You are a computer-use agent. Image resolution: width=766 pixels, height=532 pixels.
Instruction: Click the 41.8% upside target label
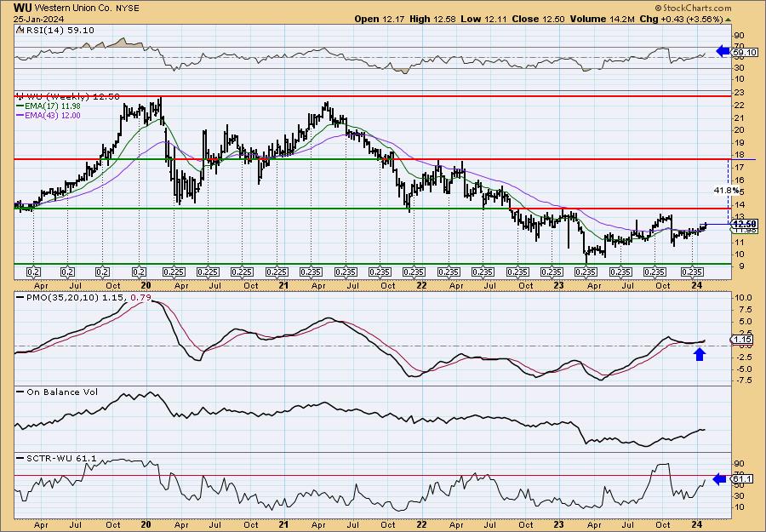pyautogui.click(x=727, y=190)
